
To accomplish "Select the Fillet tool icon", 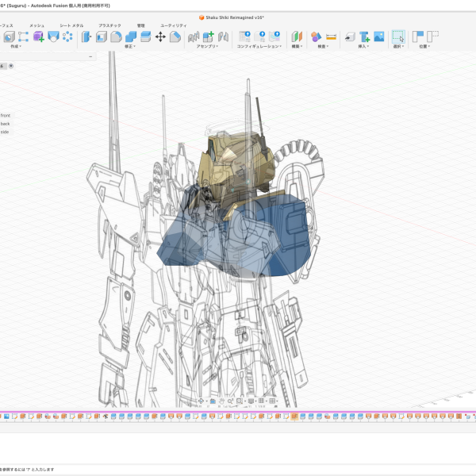I will click(x=116, y=37).
